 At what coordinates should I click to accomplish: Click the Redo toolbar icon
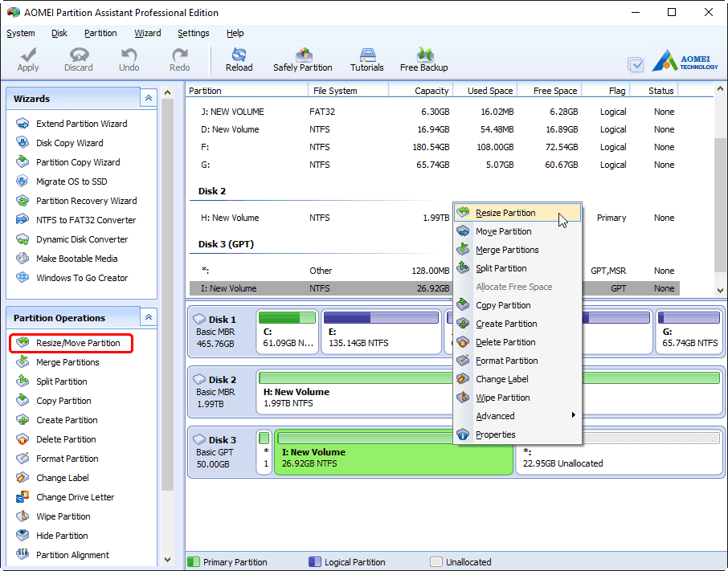179,59
